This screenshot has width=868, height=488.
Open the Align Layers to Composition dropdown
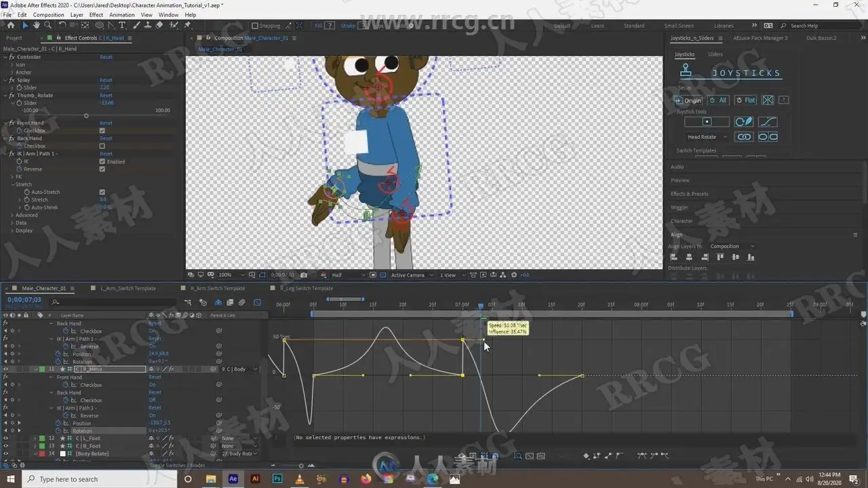[x=732, y=246]
